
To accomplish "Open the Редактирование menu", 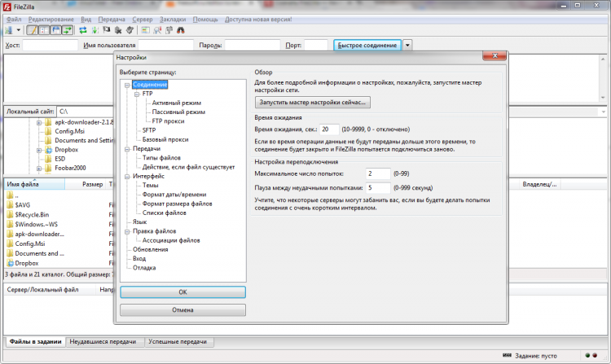I will click(51, 20).
